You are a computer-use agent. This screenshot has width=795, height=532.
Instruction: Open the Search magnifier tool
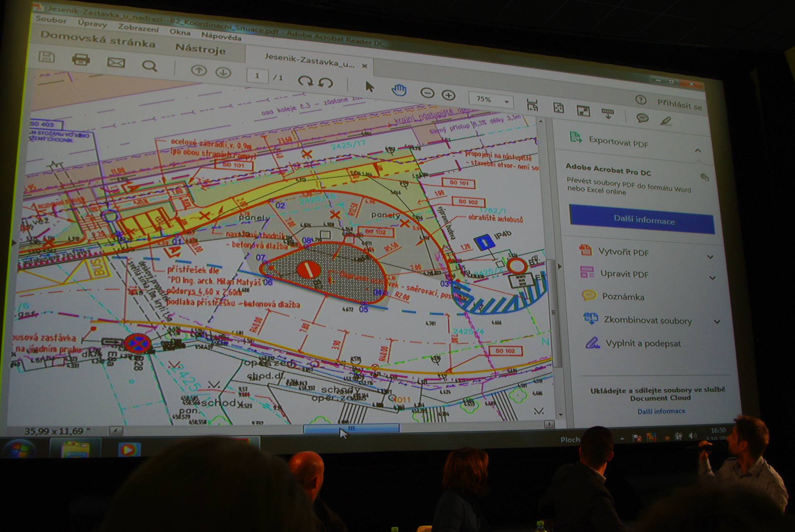(x=149, y=66)
